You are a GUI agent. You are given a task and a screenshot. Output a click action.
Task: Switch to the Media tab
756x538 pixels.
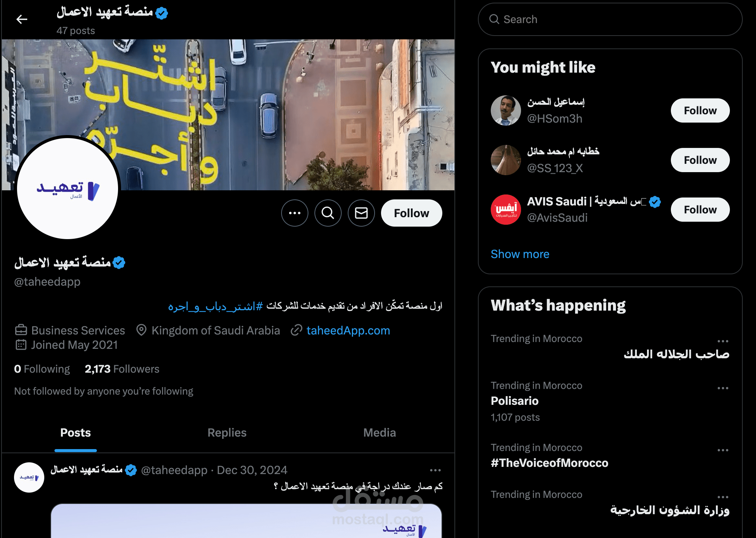click(380, 432)
